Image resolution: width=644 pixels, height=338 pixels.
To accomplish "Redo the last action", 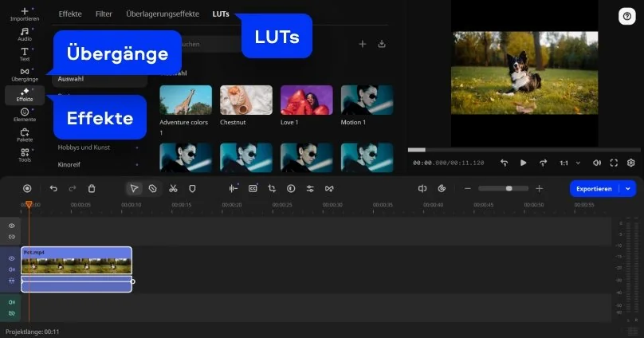I will [x=73, y=188].
